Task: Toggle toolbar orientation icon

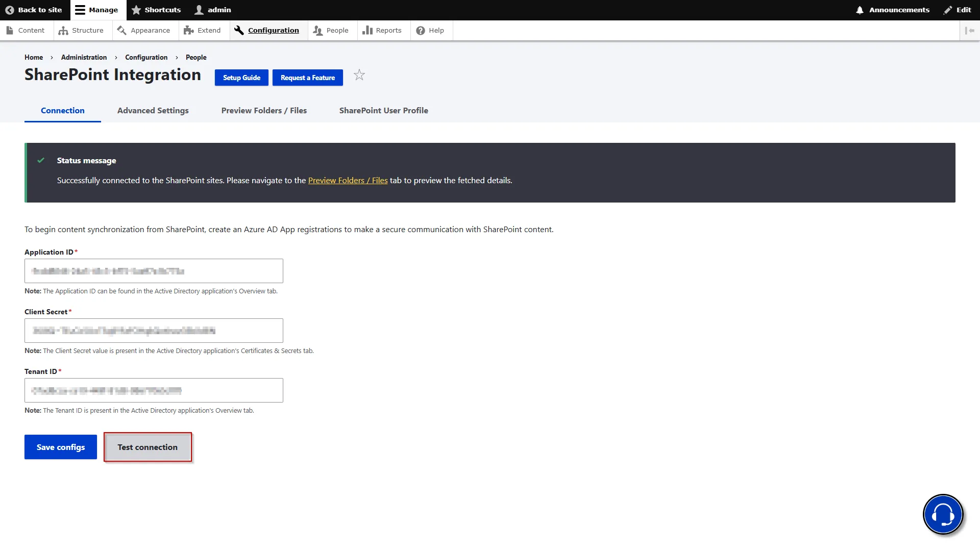Action: (970, 30)
